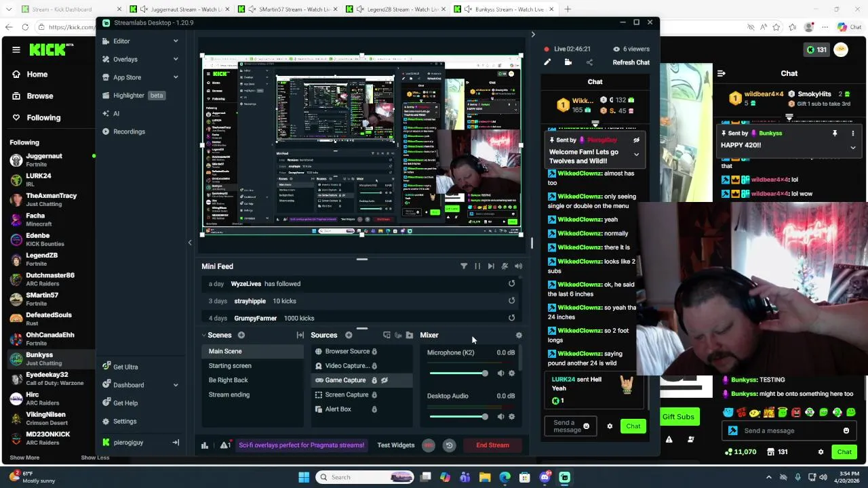The image size is (868, 488).
Task: Expand the Editor sidebar section
Action: click(176, 41)
